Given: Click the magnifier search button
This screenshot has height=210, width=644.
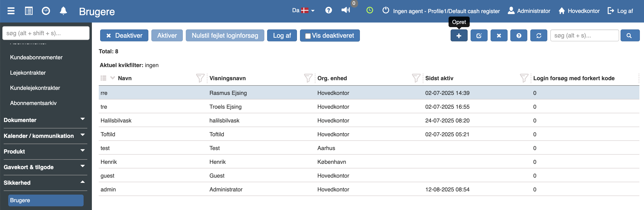Looking at the screenshot, I should pyautogui.click(x=630, y=36).
